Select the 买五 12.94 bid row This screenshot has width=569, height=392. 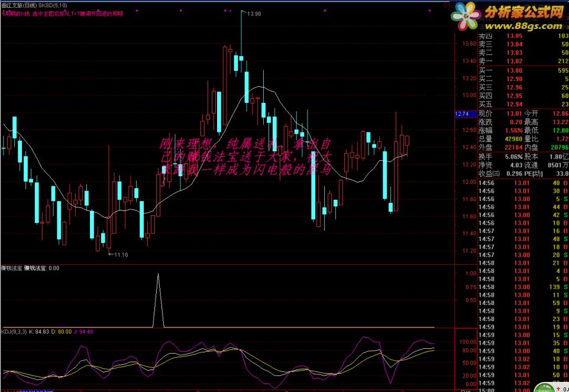(523, 105)
